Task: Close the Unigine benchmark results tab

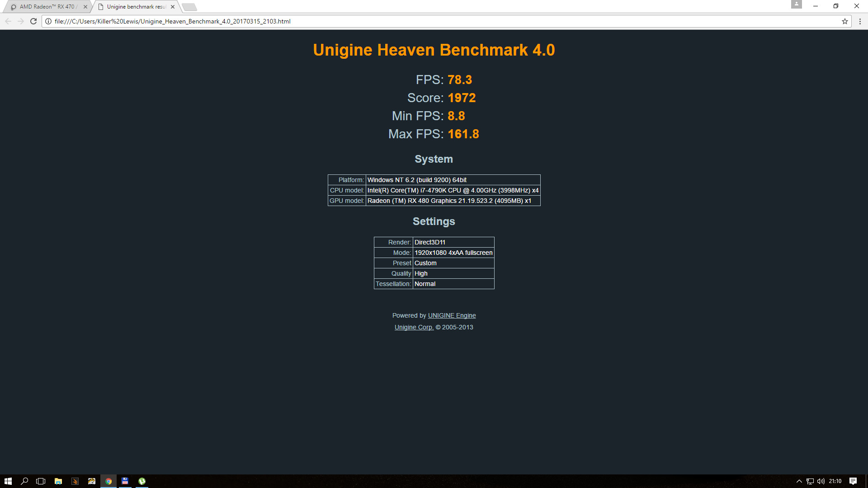Action: 173,7
